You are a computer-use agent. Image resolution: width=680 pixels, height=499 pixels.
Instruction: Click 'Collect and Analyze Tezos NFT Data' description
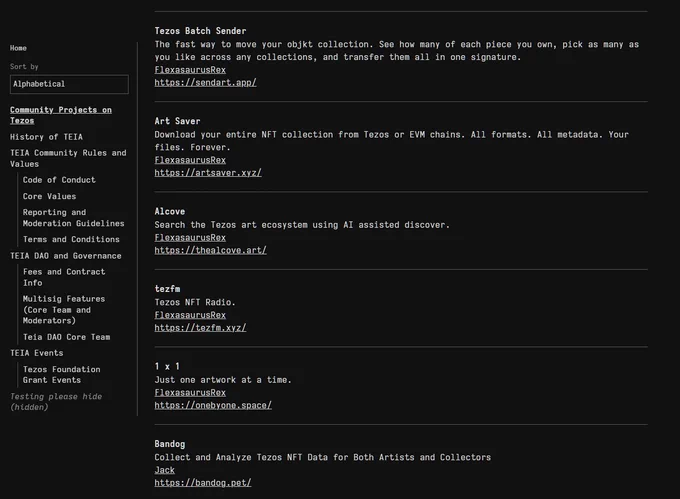click(323, 457)
